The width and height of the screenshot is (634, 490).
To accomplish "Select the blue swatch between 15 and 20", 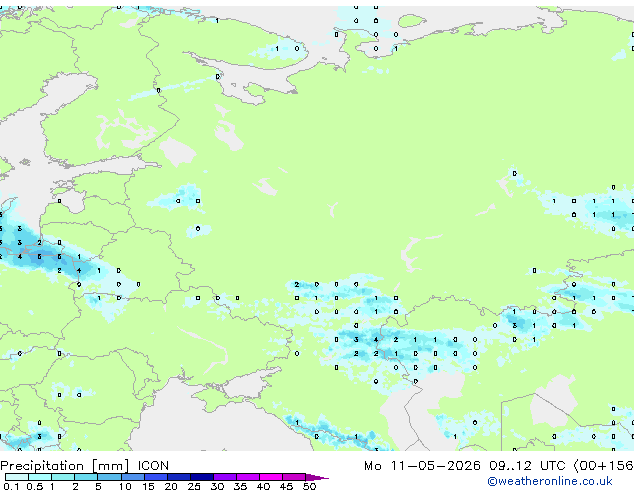I will 155,477.
